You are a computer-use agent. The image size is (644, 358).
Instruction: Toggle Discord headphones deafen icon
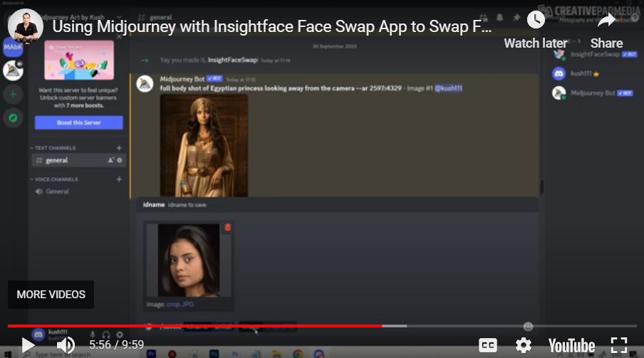106,335
